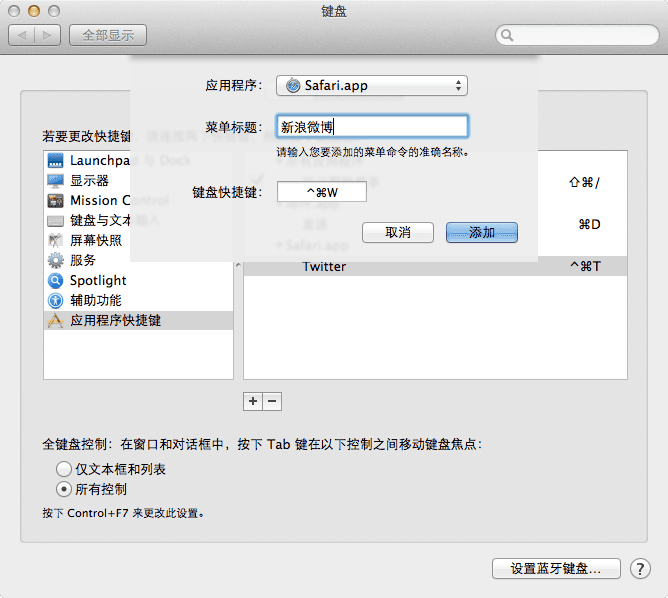Select the 服务 list row text
Image resolution: width=668 pixels, height=598 pixels.
(x=83, y=260)
